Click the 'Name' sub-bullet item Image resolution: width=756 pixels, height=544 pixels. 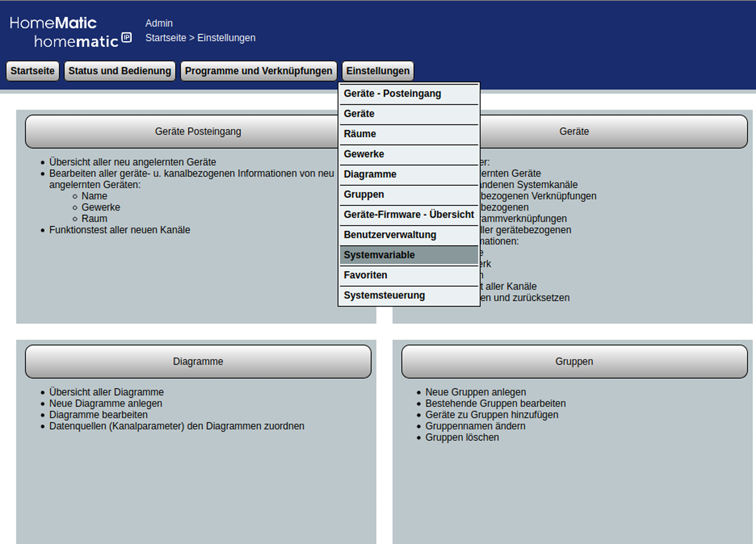coord(94,196)
